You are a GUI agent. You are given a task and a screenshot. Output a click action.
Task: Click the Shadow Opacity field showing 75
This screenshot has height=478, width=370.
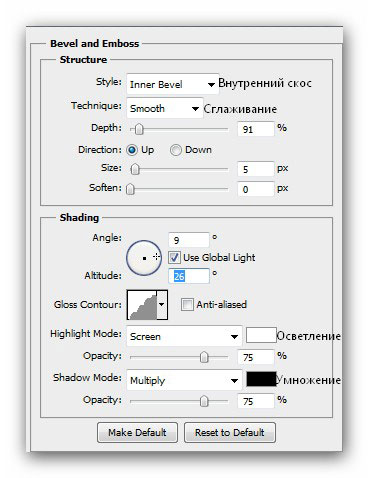(x=255, y=401)
